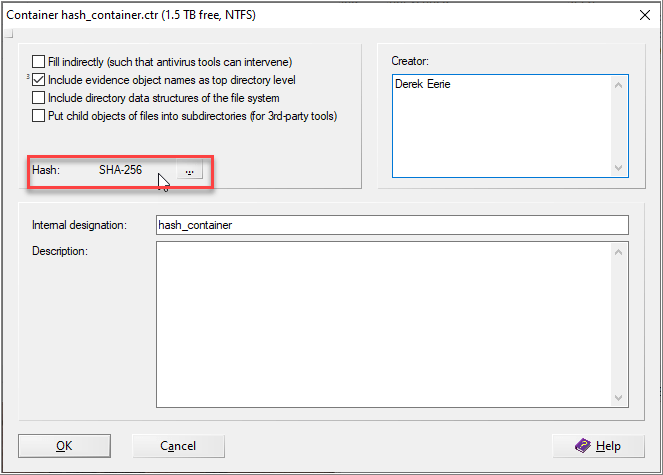This screenshot has width=663, height=475.
Task: Click the Internal designation field
Action: point(392,225)
